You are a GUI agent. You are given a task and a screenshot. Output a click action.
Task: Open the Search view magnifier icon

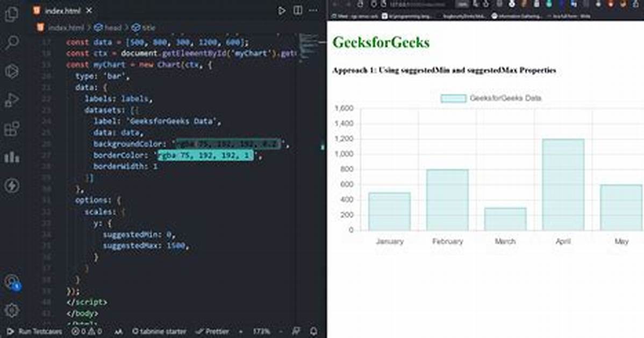tap(11, 43)
